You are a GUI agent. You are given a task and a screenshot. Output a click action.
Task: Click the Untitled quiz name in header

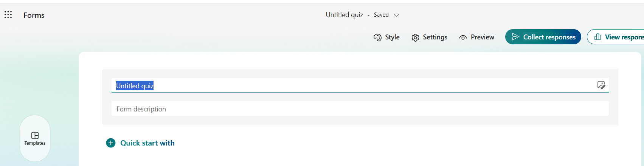click(x=344, y=15)
